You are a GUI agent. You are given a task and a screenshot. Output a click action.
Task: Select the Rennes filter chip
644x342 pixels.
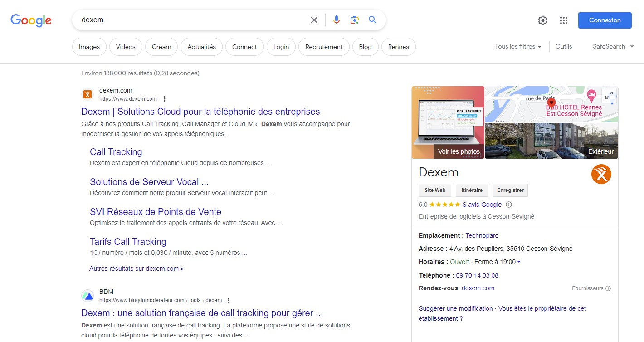pyautogui.click(x=399, y=47)
